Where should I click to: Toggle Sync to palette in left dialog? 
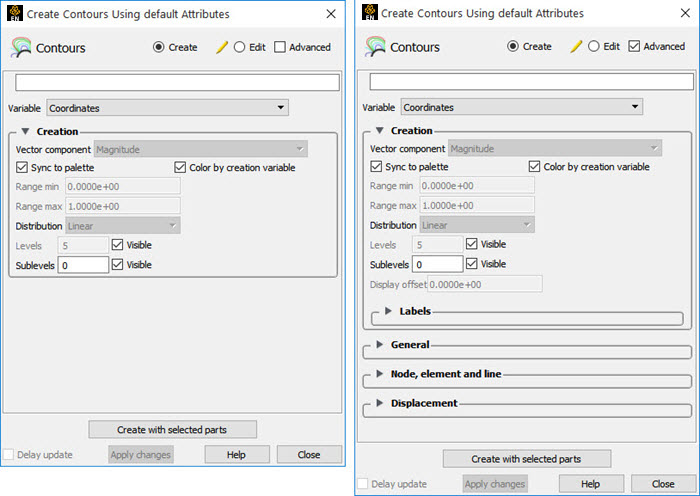22,167
